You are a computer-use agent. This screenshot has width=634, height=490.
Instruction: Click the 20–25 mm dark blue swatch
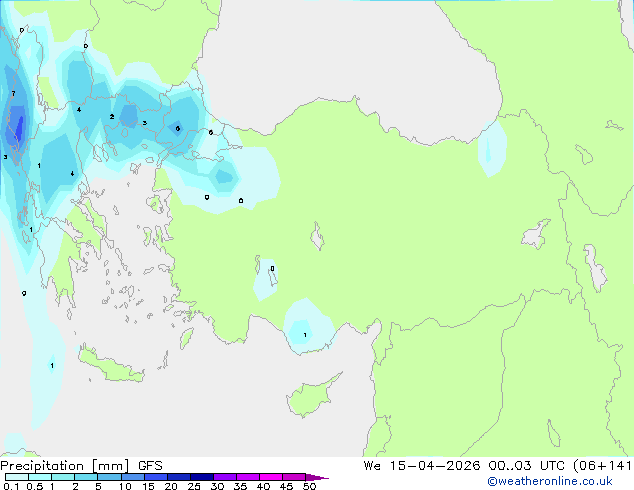pyautogui.click(x=179, y=477)
